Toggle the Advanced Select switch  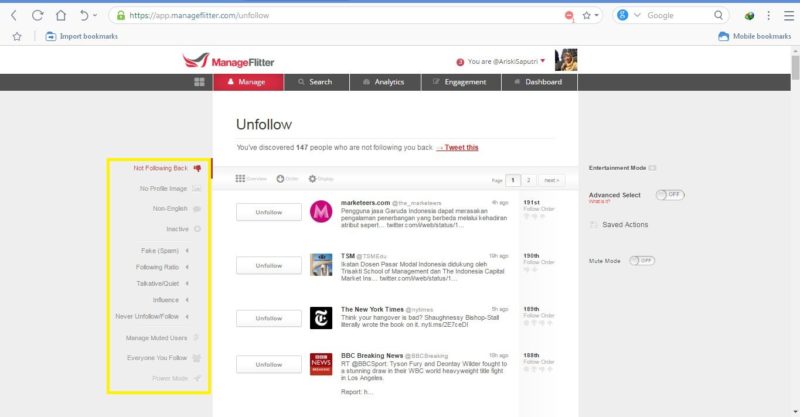click(670, 194)
